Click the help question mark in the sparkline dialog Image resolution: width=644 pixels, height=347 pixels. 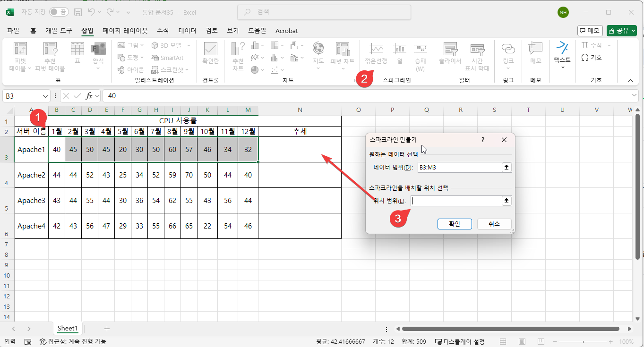point(482,140)
